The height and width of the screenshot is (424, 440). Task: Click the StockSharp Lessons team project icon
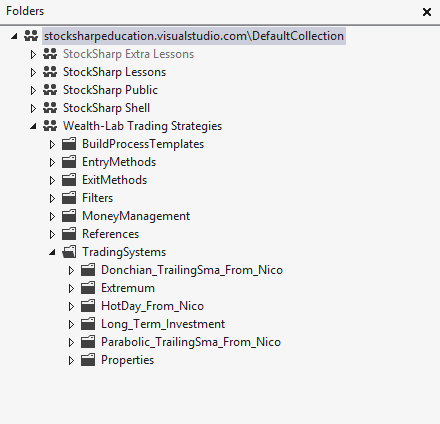tap(50, 72)
